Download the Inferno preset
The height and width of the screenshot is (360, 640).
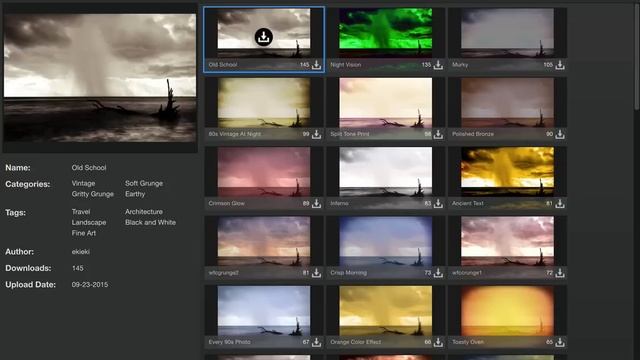[438, 203]
